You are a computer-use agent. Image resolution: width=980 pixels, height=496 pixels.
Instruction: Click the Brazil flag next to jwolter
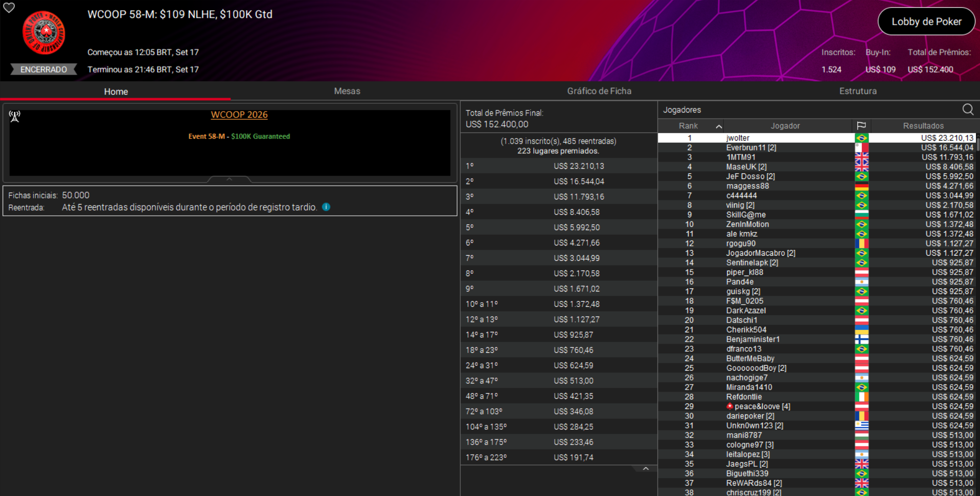(x=861, y=138)
